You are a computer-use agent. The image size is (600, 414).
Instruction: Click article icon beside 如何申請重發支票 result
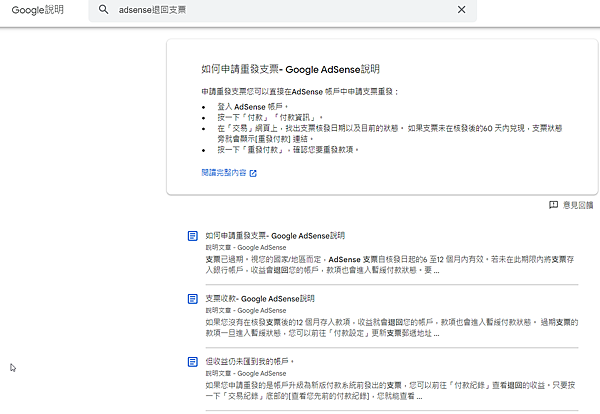click(192, 236)
